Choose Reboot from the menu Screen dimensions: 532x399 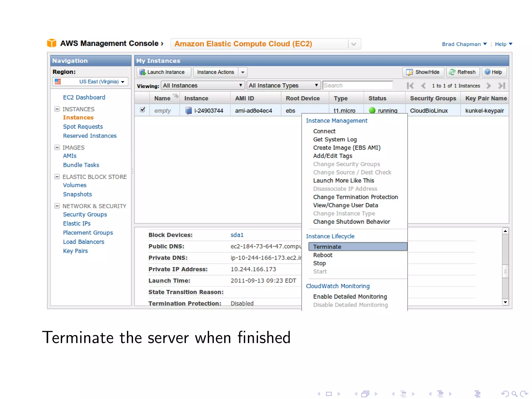323,255
